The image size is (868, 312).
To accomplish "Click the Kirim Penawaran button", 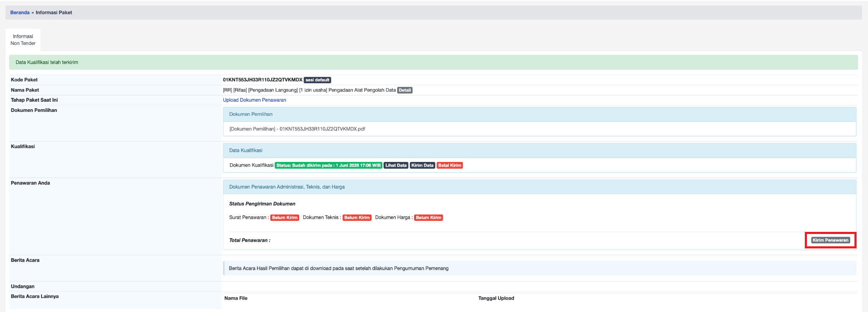I will (x=830, y=240).
